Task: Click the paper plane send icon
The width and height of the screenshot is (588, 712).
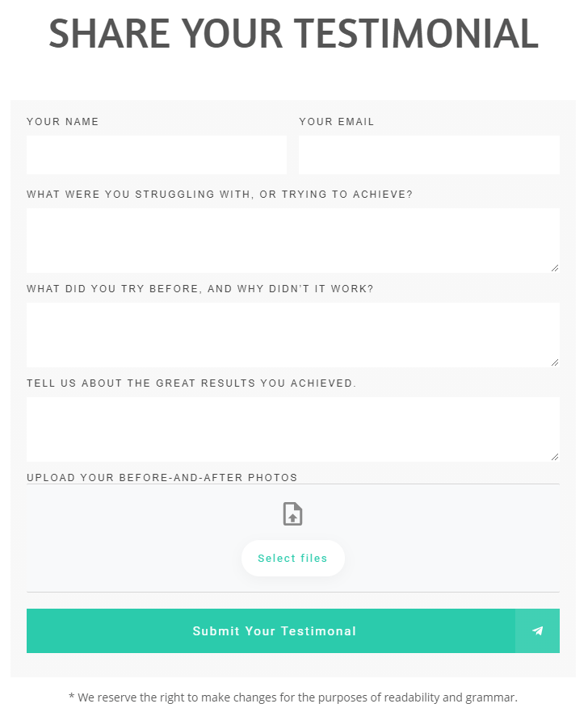Action: point(537,631)
